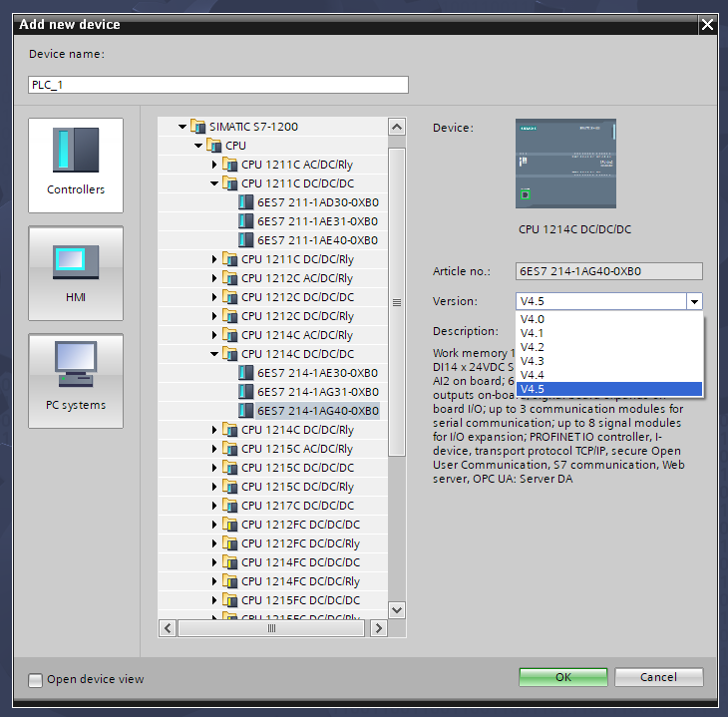Choose V4.2 from the version list
Screen dimensions: 728x717
[533, 347]
